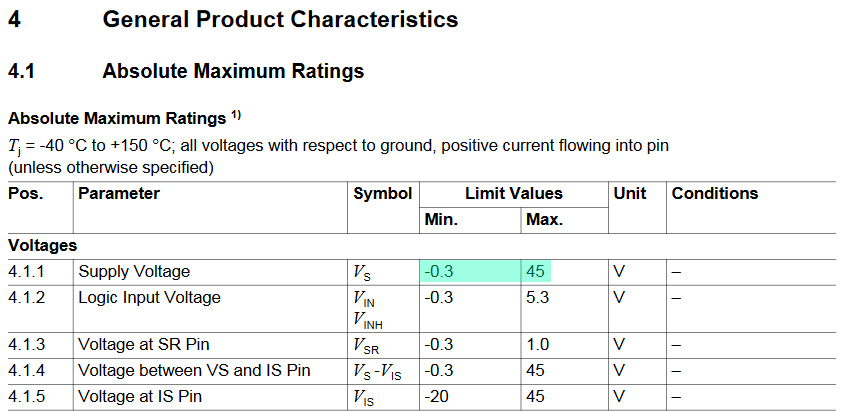The height and width of the screenshot is (412, 842).
Task: Click the highlighted 45 supply voltage maximum
Action: click(x=536, y=271)
